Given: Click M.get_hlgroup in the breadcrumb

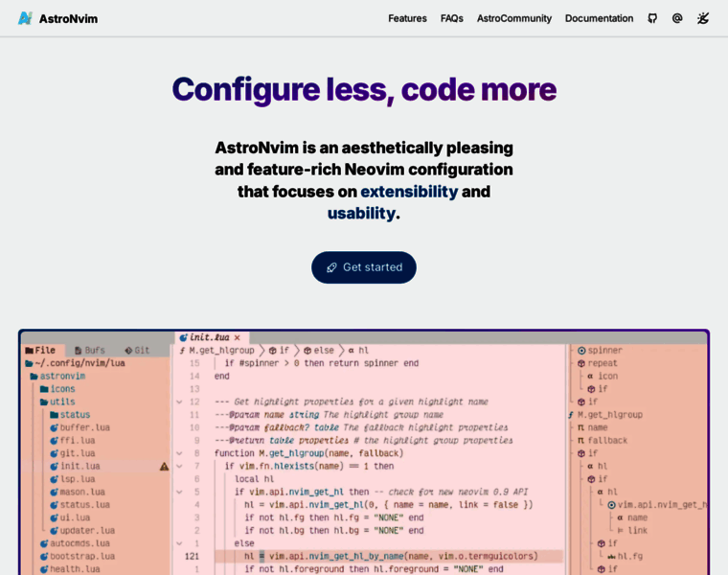Looking at the screenshot, I should [x=217, y=350].
